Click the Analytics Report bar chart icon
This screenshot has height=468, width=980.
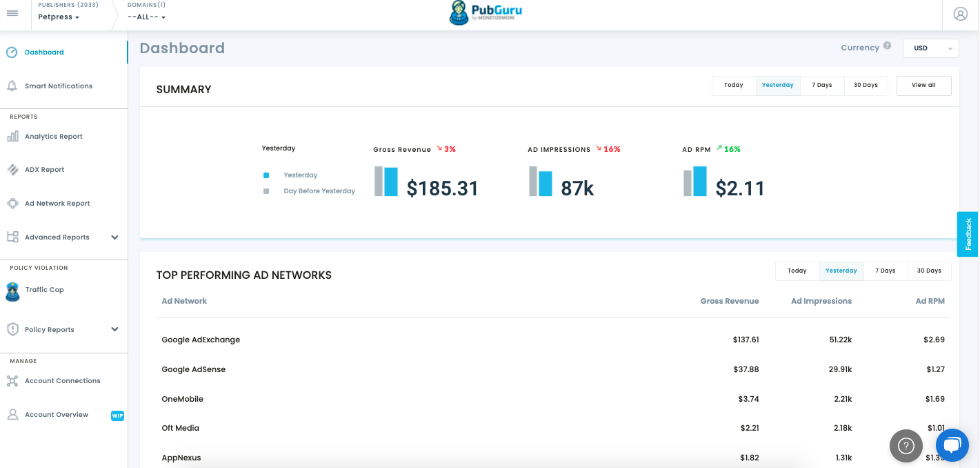[x=12, y=136]
